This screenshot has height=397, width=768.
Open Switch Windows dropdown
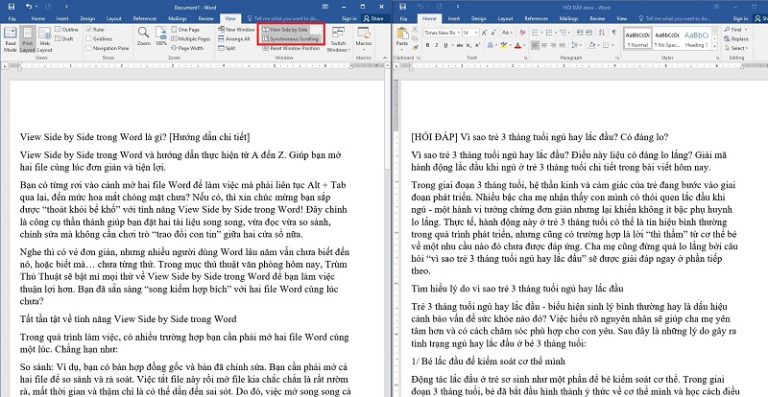pyautogui.click(x=338, y=40)
